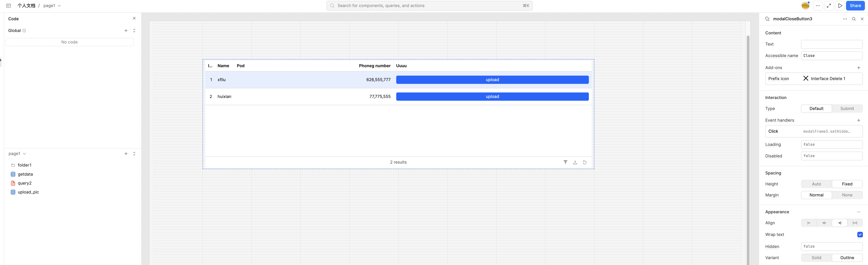Open the Click event handler
The width and height of the screenshot is (868, 265).
pyautogui.click(x=814, y=131)
